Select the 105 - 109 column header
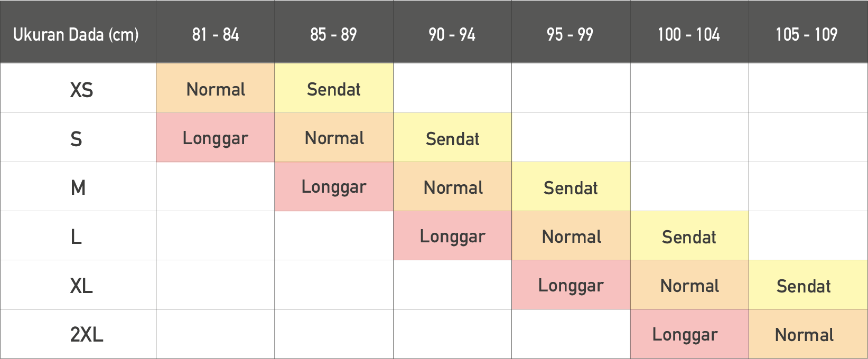The image size is (868, 359). coord(808,32)
